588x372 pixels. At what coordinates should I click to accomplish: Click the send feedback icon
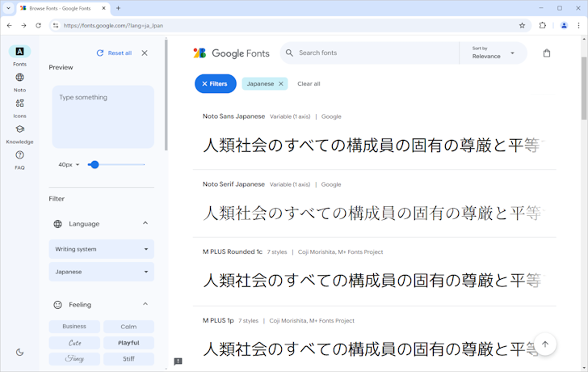pyautogui.click(x=178, y=361)
